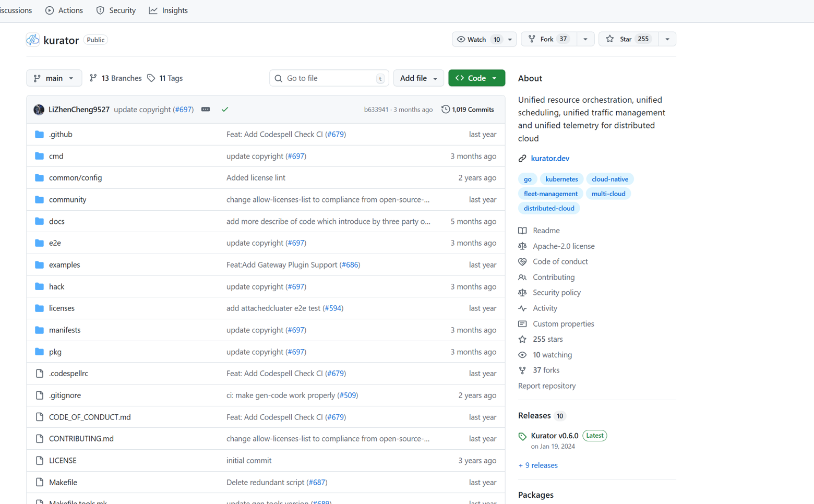
Task: Expand the commit message ellipsis
Action: click(x=206, y=110)
